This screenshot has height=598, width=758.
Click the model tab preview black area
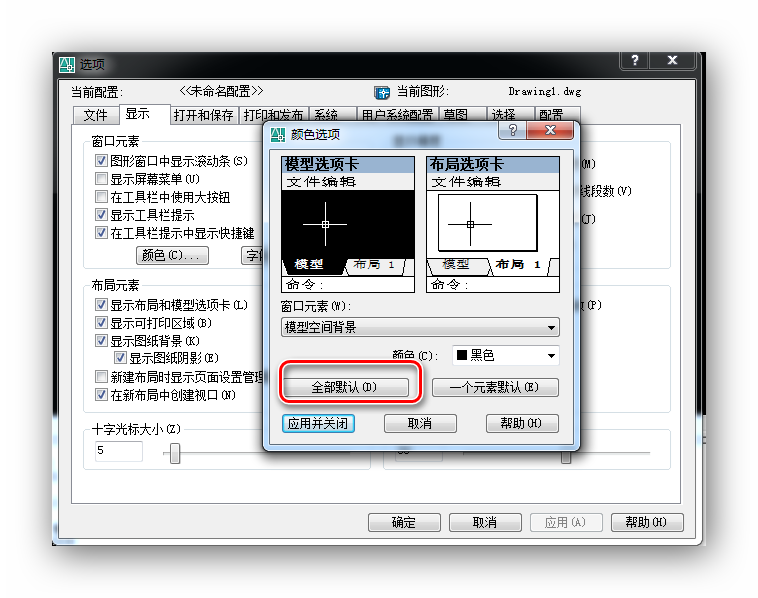tap(348, 224)
